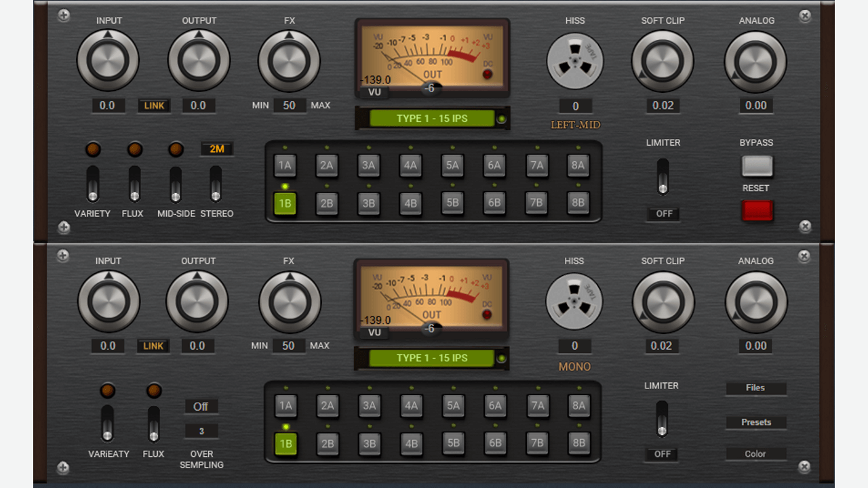Click the BYPASS button
The height and width of the screenshot is (488, 868).
click(x=757, y=166)
